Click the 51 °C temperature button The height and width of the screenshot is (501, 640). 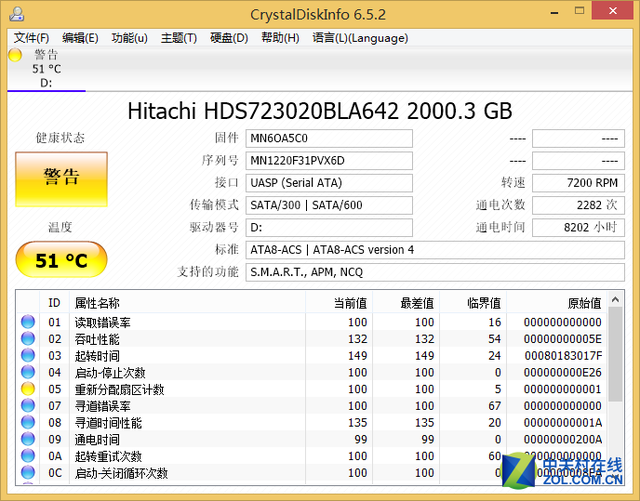pyautogui.click(x=61, y=260)
